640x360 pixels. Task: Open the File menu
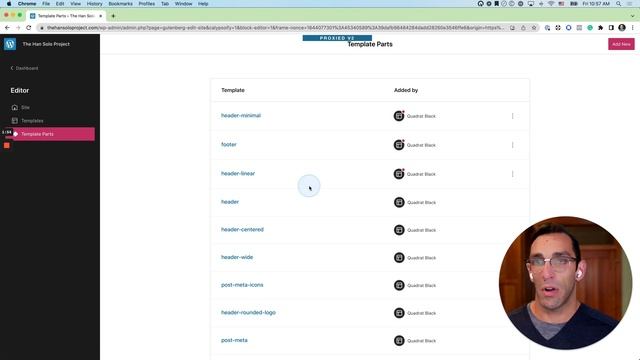46,4
